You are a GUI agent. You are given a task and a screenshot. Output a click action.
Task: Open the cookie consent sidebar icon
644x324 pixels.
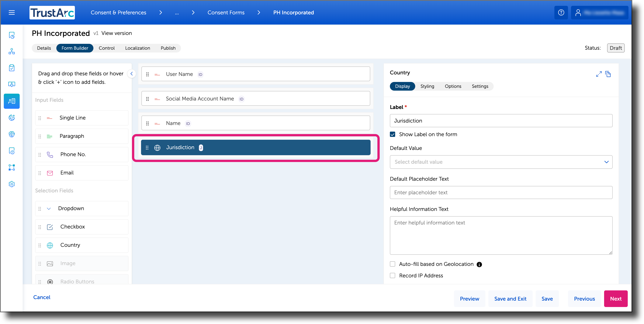click(12, 118)
